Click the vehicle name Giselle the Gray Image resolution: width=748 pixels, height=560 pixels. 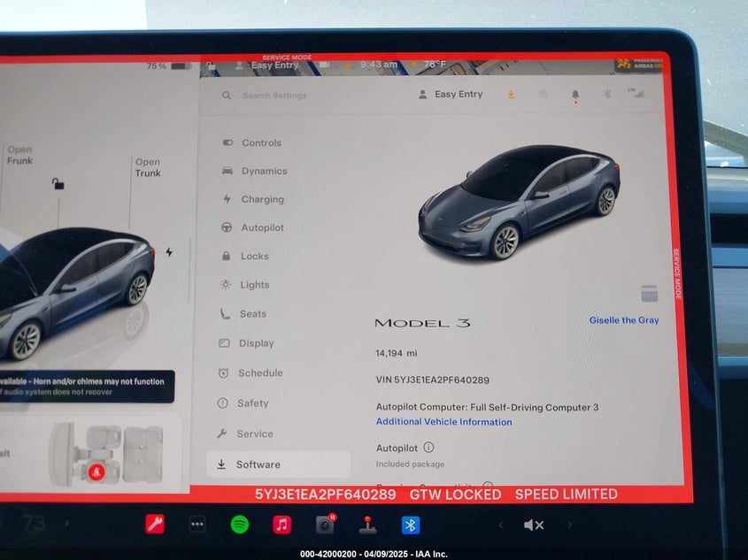tap(623, 320)
